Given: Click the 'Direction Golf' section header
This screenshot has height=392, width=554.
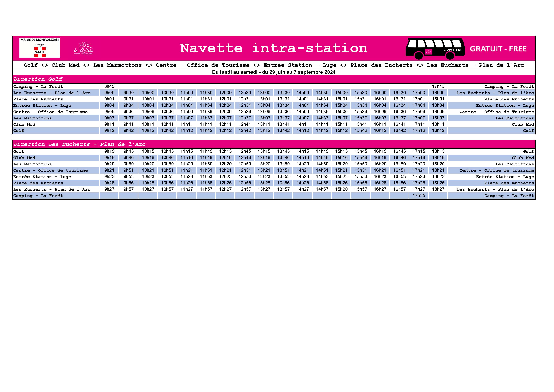Looking at the screenshot, I should pos(38,79).
